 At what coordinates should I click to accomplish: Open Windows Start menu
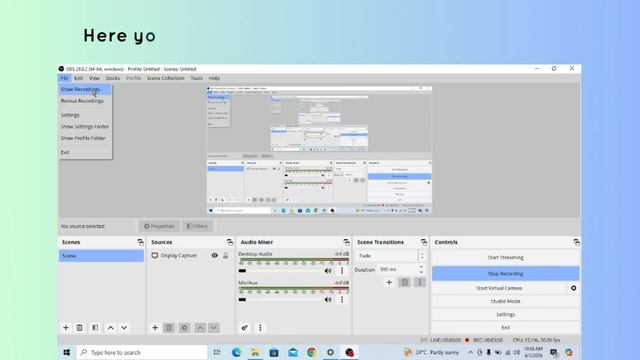click(x=67, y=352)
